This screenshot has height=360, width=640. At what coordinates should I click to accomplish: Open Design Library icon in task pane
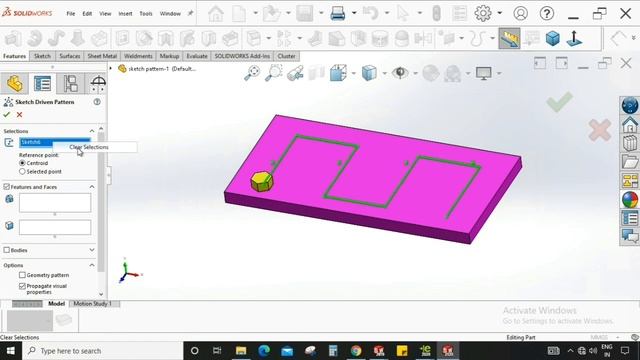[630, 143]
